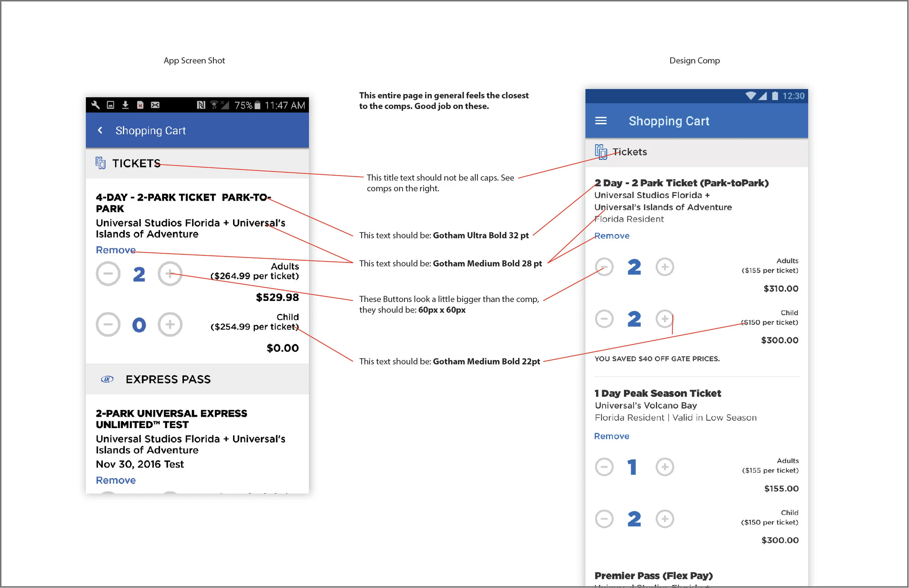909x588 pixels.
Task: Decrease Adults for 1 Day Peak Season Ticket
Action: click(x=604, y=467)
